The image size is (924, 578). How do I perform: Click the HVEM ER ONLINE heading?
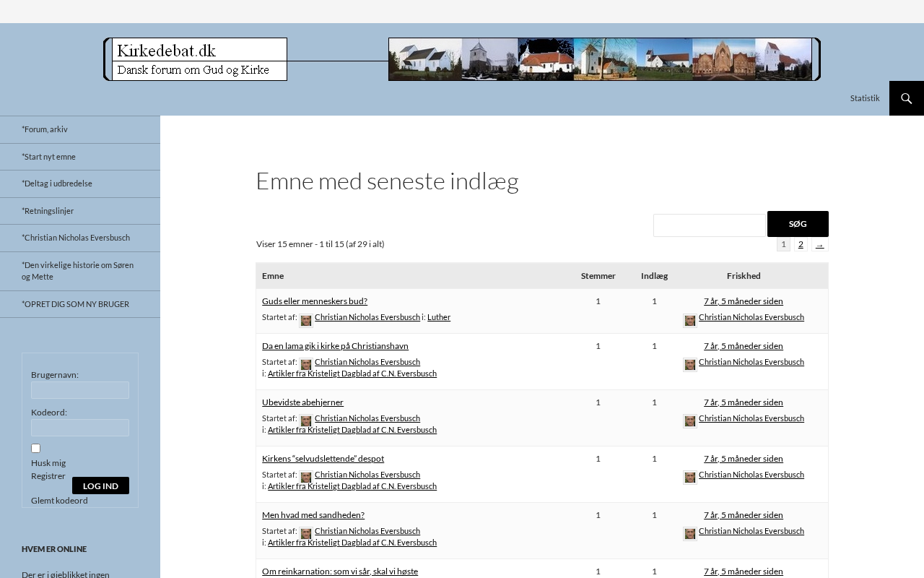point(54,549)
